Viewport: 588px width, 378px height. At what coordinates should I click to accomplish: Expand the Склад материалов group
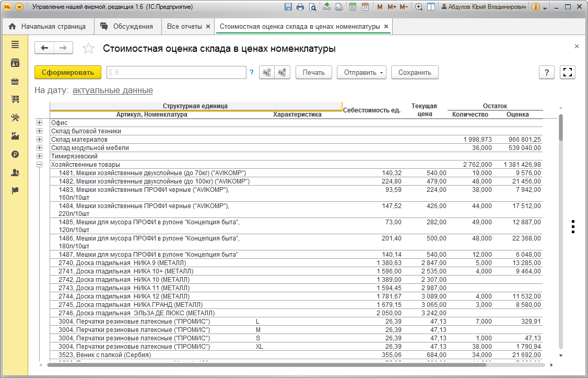tap(40, 140)
